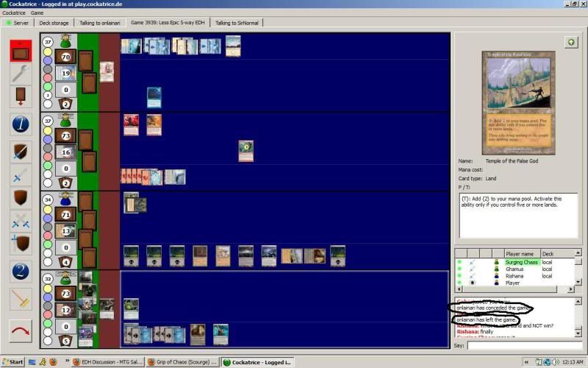Click the lone blue card below top player's lands
The image size is (588, 368).
[154, 98]
